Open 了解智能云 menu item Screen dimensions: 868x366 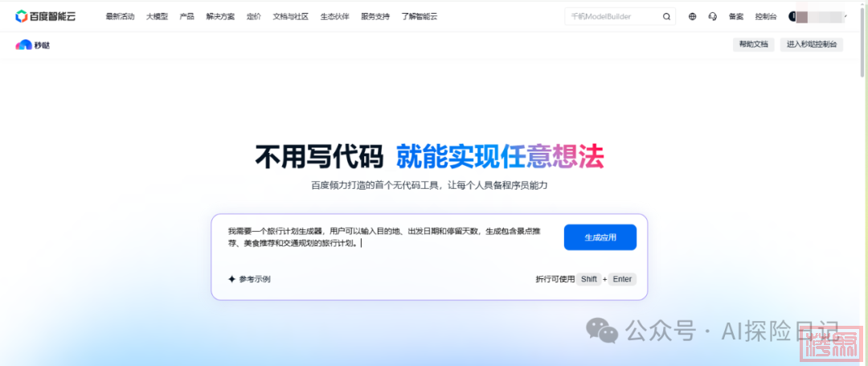(419, 17)
